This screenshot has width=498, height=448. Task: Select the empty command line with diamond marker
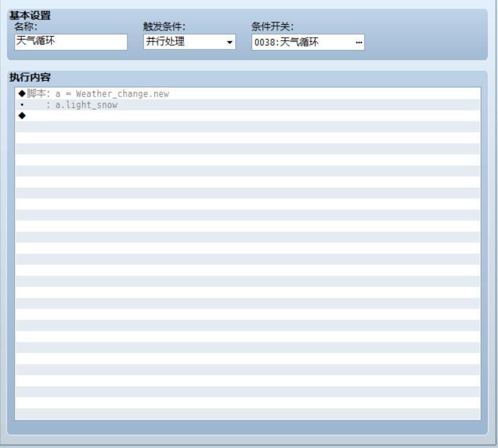point(248,116)
